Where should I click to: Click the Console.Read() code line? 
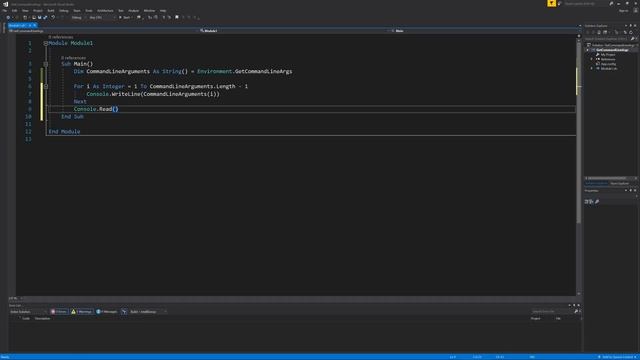click(96, 109)
